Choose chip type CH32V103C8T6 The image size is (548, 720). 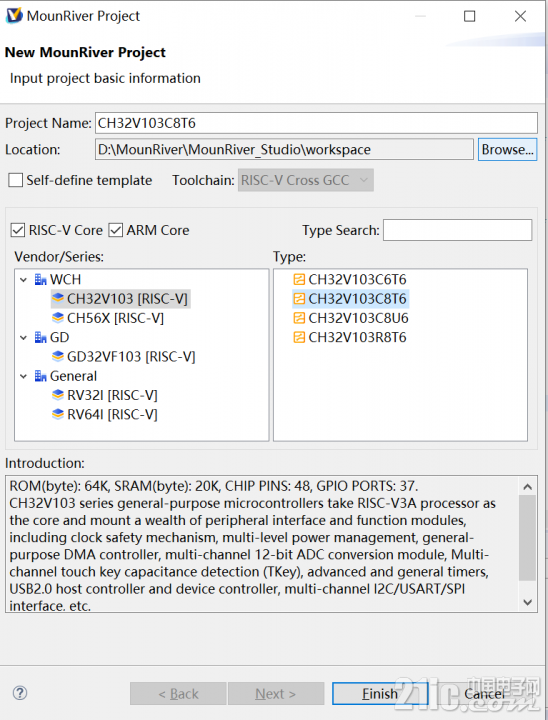(x=357, y=298)
